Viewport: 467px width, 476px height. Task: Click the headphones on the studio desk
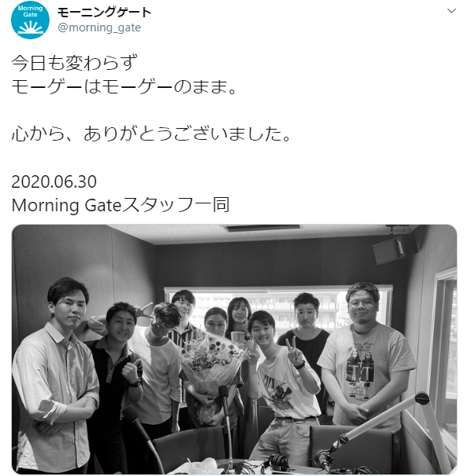(x=277, y=463)
